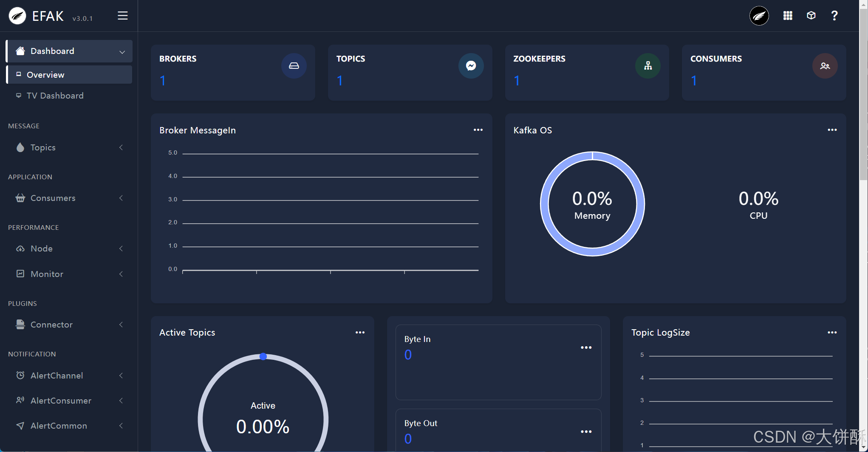Click the Brokers card disk icon
This screenshot has width=868, height=452.
pos(294,66)
